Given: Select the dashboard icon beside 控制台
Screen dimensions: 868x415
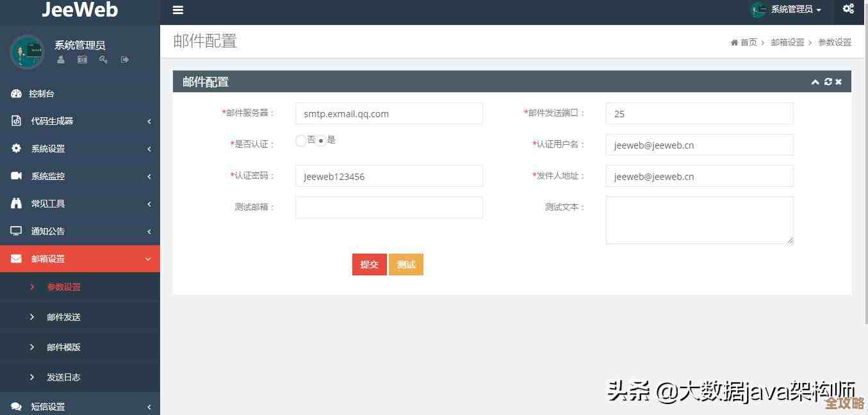Looking at the screenshot, I should click(15, 94).
